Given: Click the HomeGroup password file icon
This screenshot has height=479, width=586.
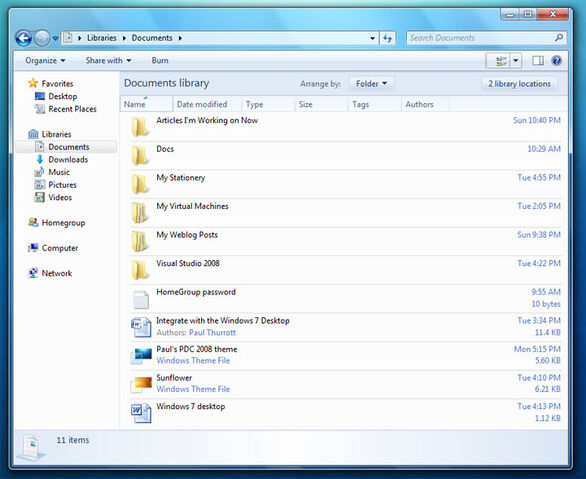Looking at the screenshot, I should tap(141, 299).
